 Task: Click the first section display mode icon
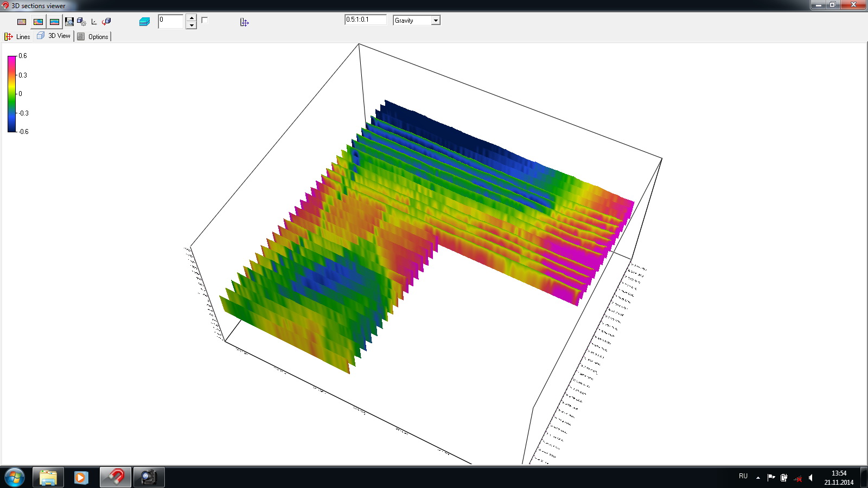(22, 22)
